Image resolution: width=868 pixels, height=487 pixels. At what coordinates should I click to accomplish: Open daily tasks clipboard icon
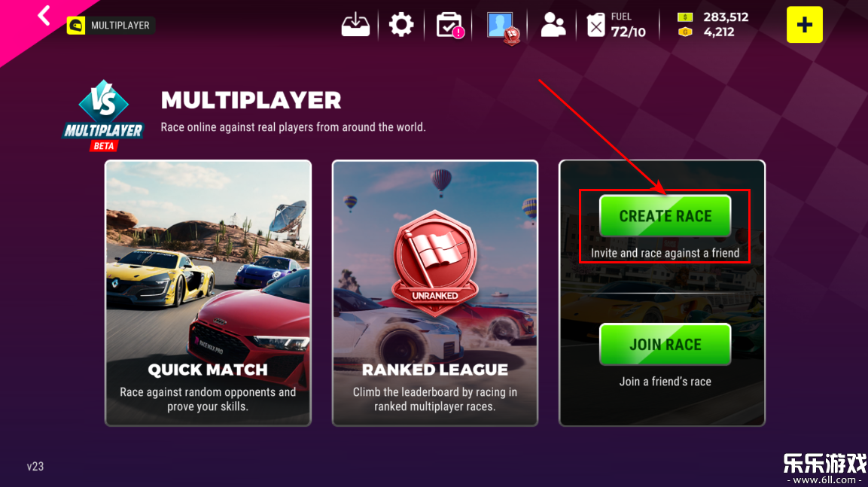449,26
